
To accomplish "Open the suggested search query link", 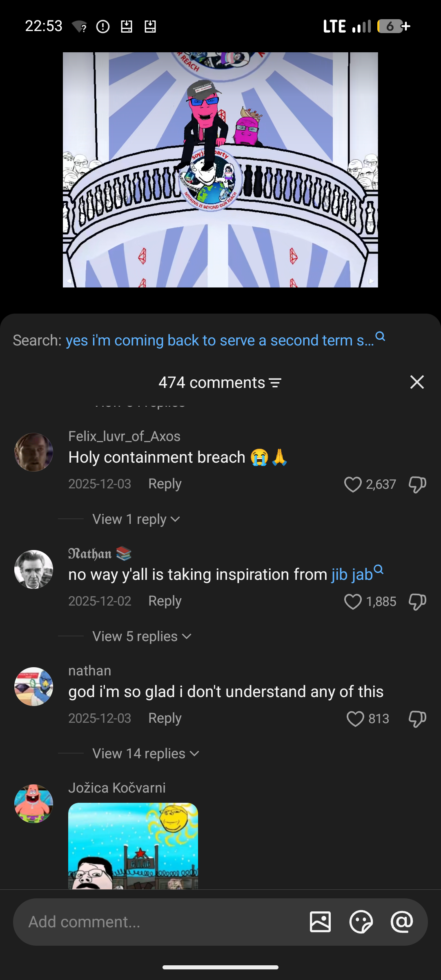I will coord(220,340).
